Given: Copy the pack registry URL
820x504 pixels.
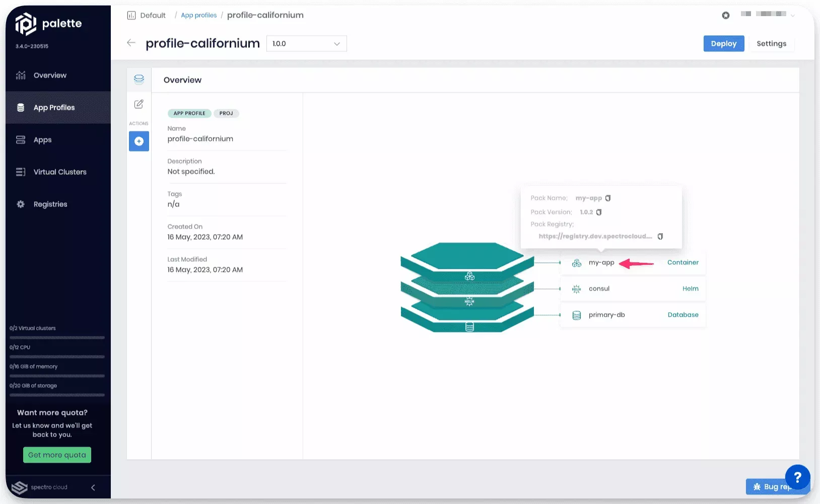Looking at the screenshot, I should pyautogui.click(x=660, y=237).
